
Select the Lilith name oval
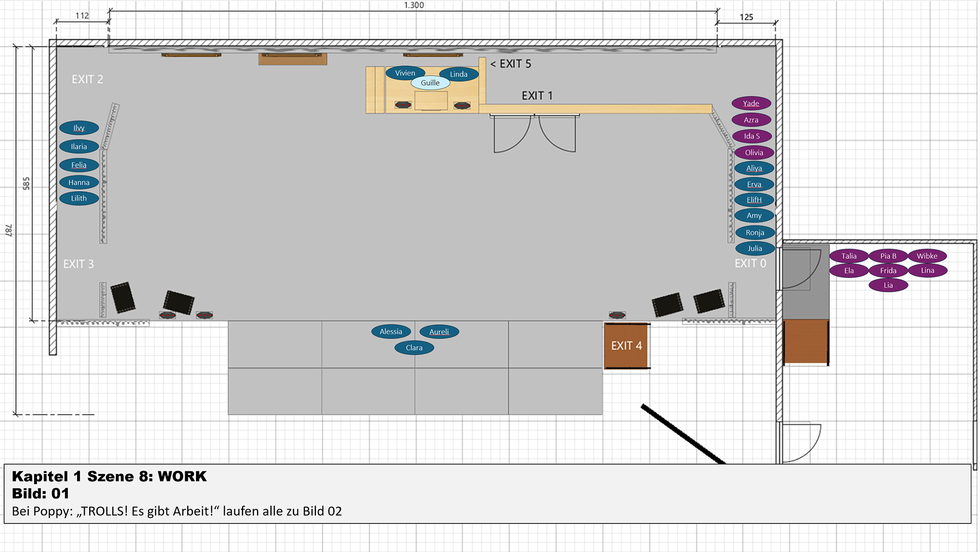(79, 199)
